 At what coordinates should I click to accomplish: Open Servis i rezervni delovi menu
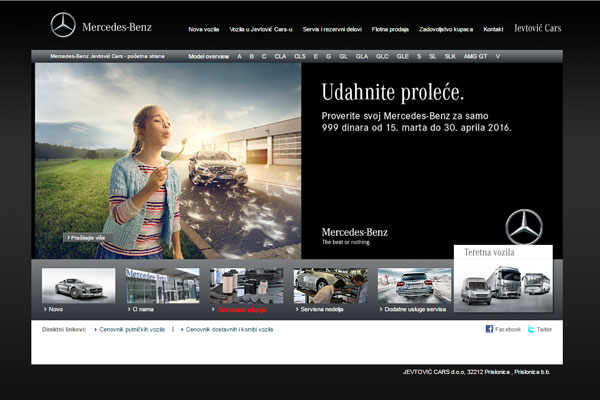[x=332, y=29]
